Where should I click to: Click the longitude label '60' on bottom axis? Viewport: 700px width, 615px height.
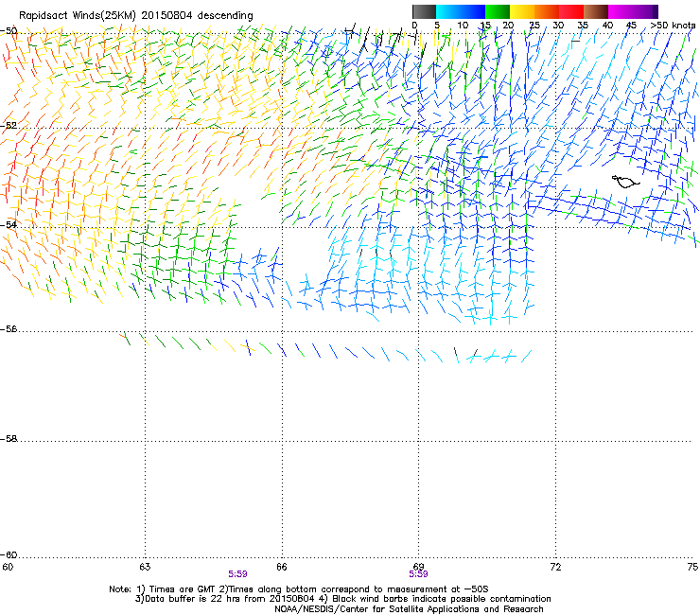point(8,567)
